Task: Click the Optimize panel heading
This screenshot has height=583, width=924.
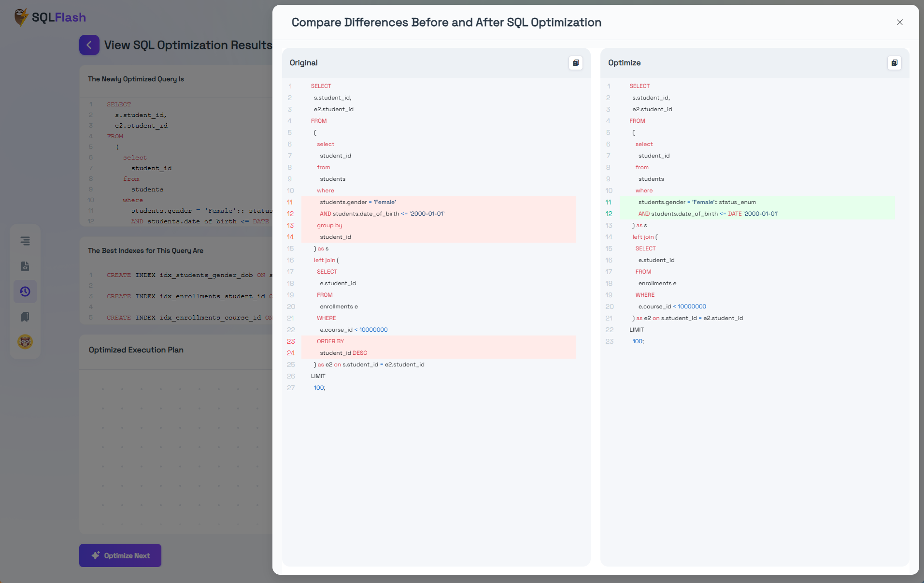Action: coord(624,63)
